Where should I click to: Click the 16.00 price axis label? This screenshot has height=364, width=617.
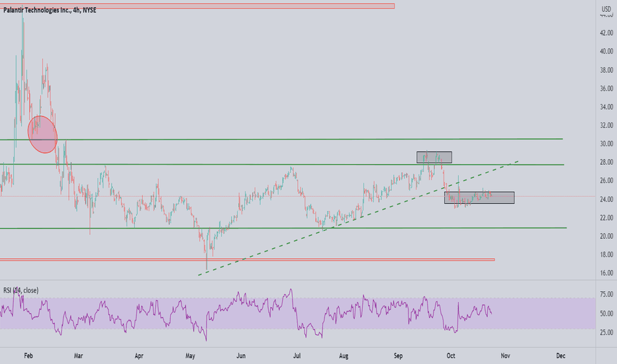coord(606,273)
